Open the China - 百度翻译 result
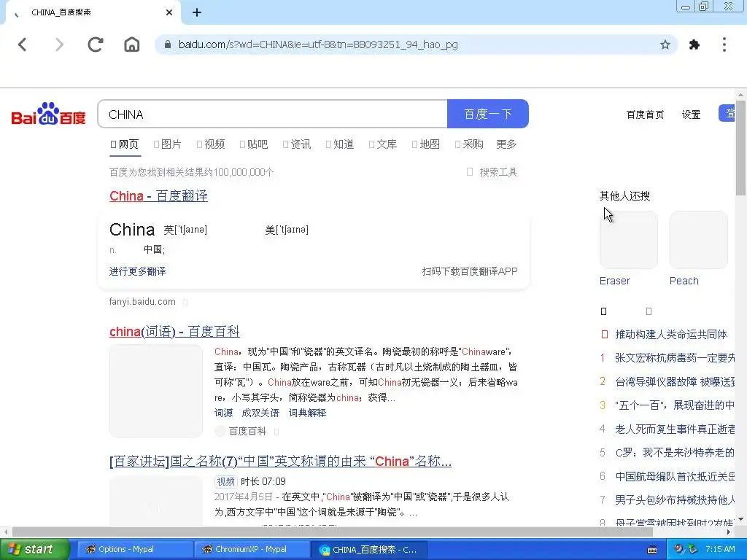The width and height of the screenshot is (747, 560). [x=158, y=195]
